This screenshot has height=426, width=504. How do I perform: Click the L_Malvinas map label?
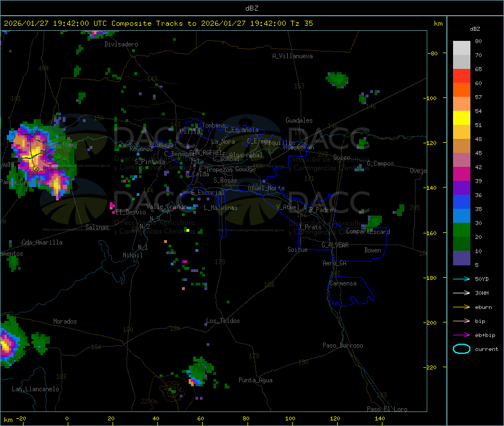tap(221, 208)
